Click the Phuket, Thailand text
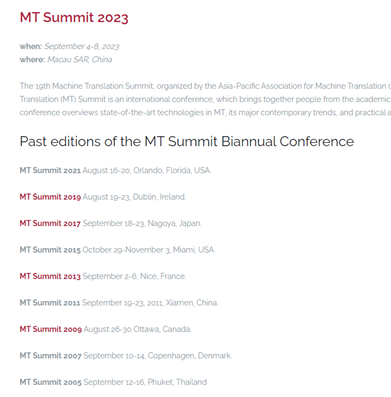The height and width of the screenshot is (397, 391). (x=177, y=382)
